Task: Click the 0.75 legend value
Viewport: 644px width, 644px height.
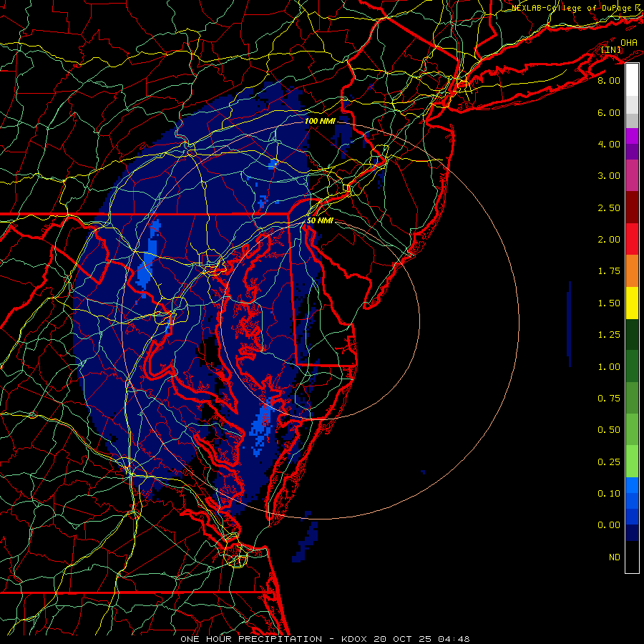Action: (x=609, y=399)
